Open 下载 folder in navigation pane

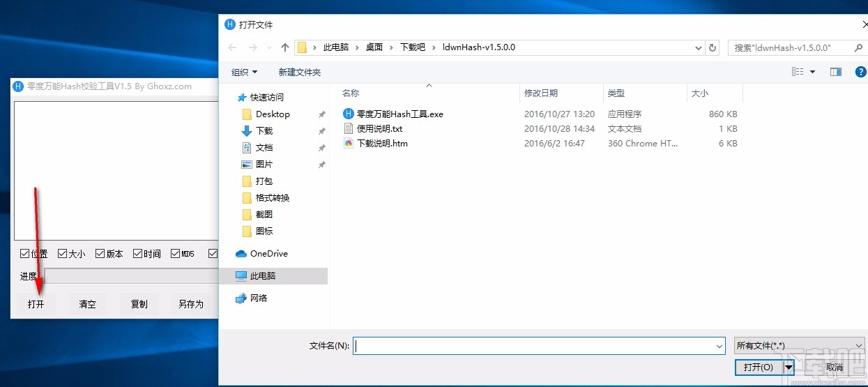(x=264, y=130)
